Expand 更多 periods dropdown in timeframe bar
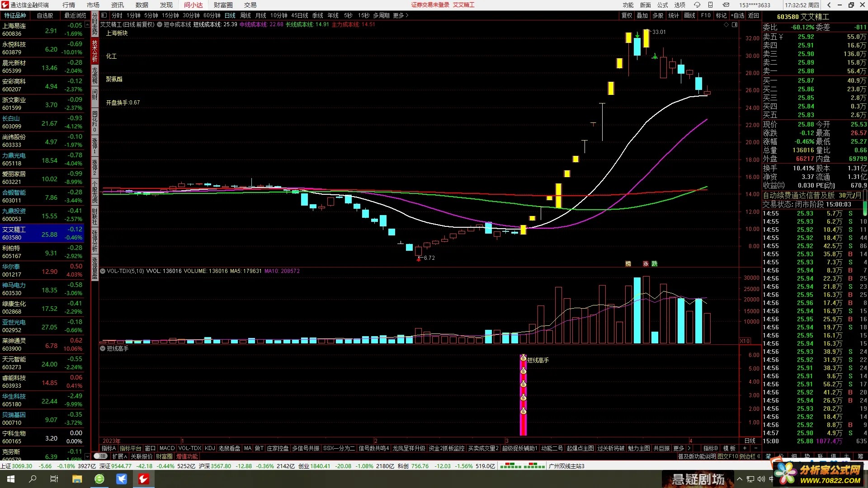The image size is (868, 488). [401, 15]
